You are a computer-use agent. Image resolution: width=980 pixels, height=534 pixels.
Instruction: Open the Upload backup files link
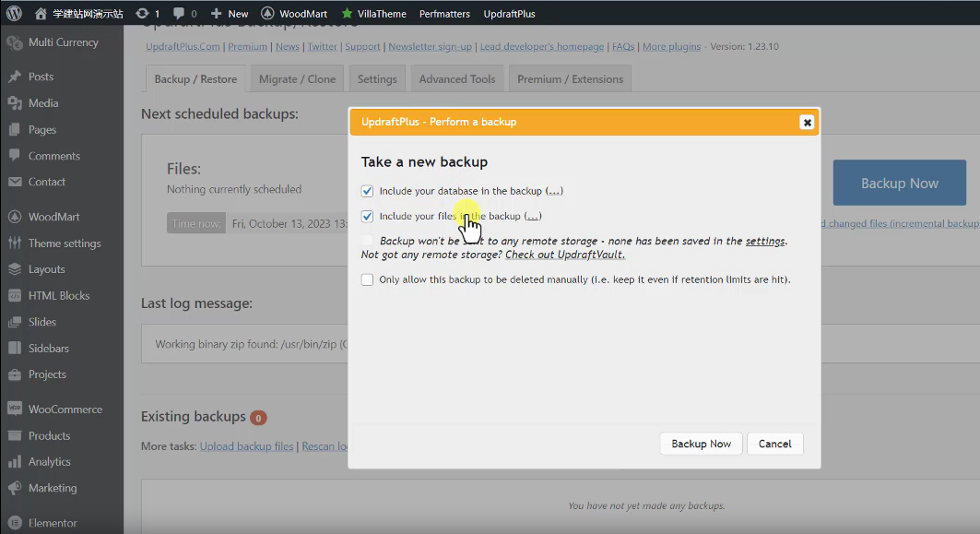246,445
